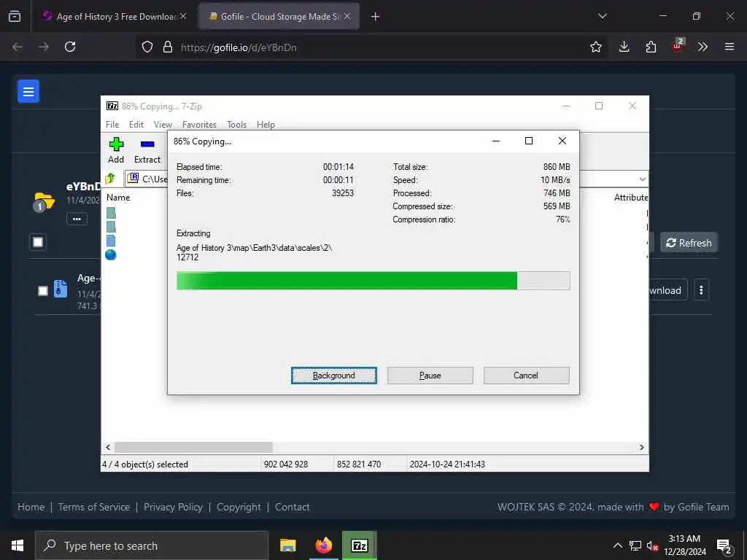The image size is (747, 560).
Task: Switch to Firefox in the taskbar
Action: tap(324, 545)
